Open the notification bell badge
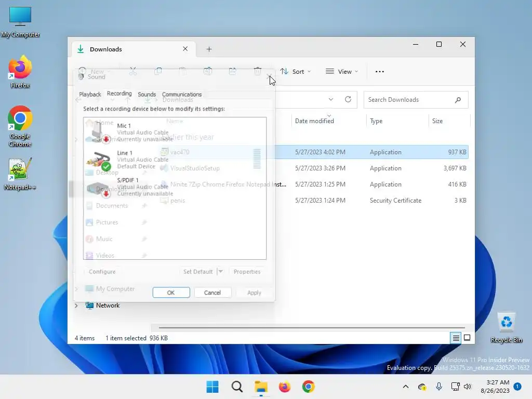The height and width of the screenshot is (399, 532). click(517, 387)
